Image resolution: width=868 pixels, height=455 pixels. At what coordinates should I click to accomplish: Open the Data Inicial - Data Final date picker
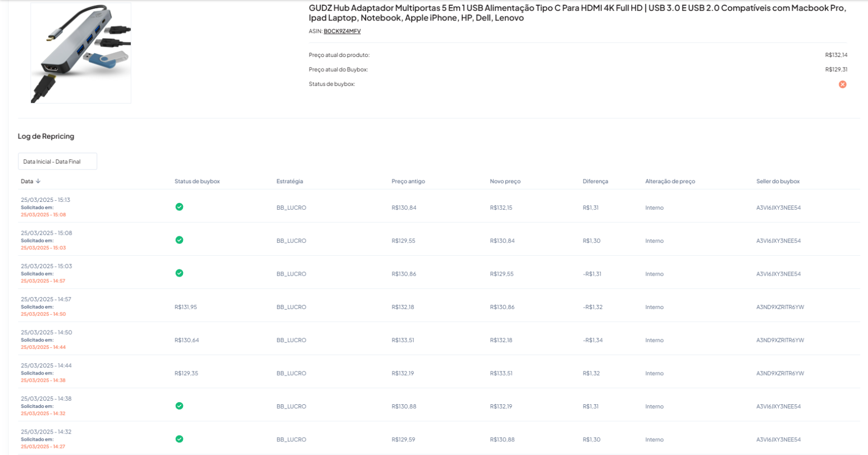[58, 162]
